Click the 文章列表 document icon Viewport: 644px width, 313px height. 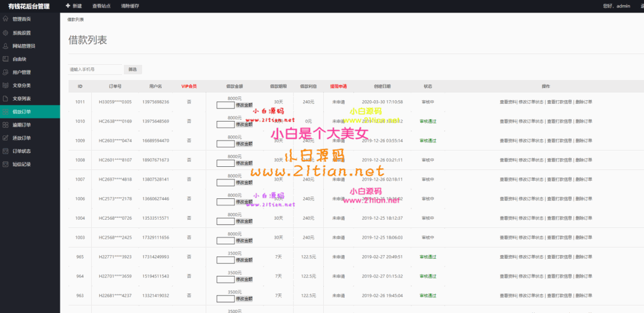tap(5, 99)
